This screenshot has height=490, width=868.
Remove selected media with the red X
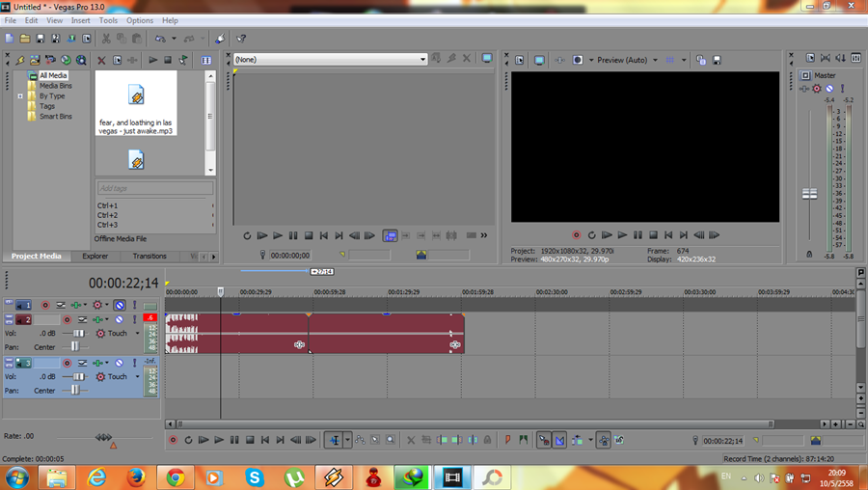(101, 61)
